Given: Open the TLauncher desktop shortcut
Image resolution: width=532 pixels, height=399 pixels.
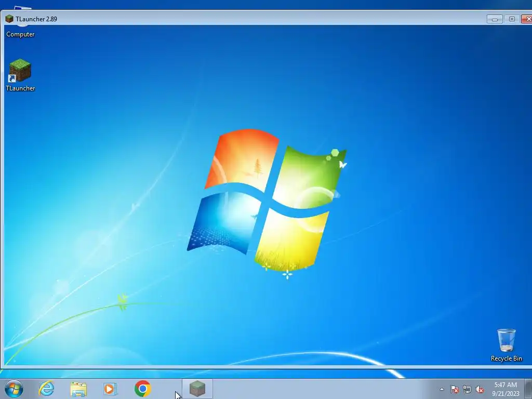Looking at the screenshot, I should (x=20, y=75).
